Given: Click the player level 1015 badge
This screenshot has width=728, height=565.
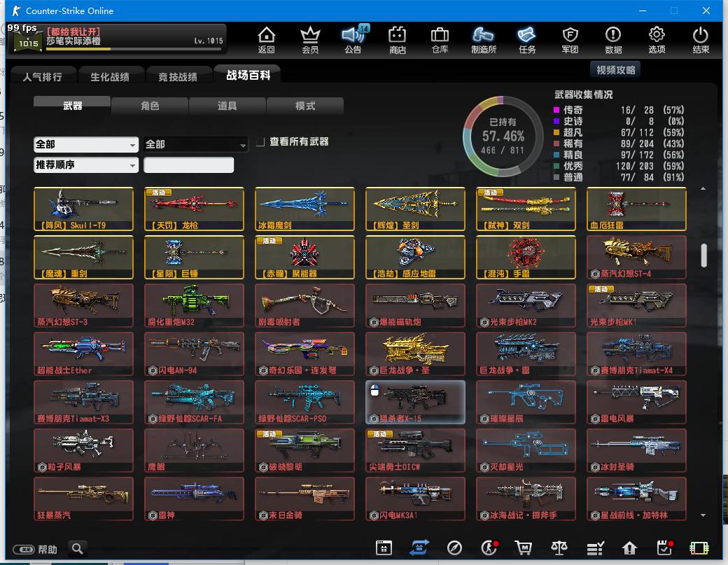Looking at the screenshot, I should 28,43.
